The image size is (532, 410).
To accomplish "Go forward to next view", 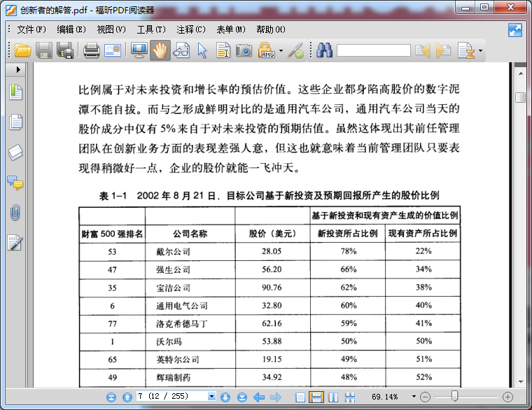I will [x=276, y=397].
